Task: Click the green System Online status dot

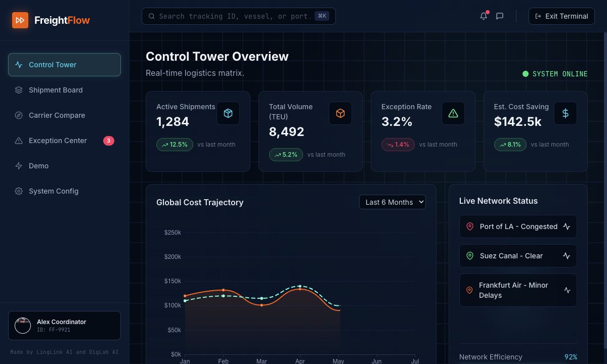Action: tap(526, 74)
